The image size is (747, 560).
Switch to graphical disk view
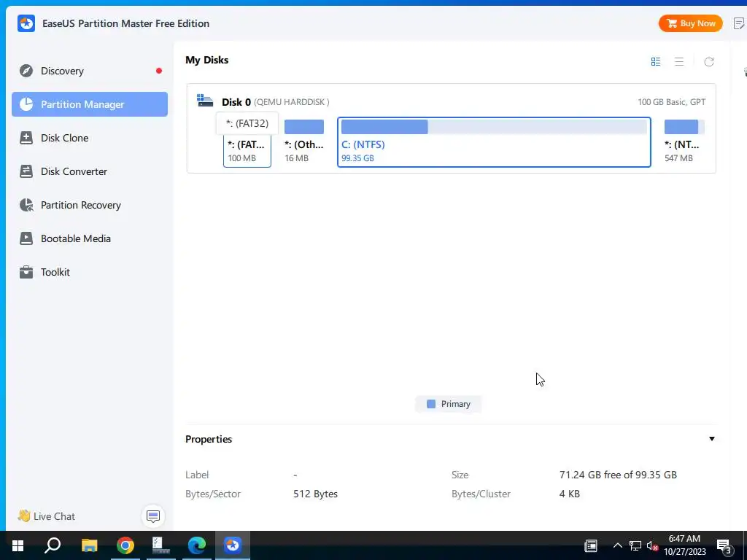(656, 62)
